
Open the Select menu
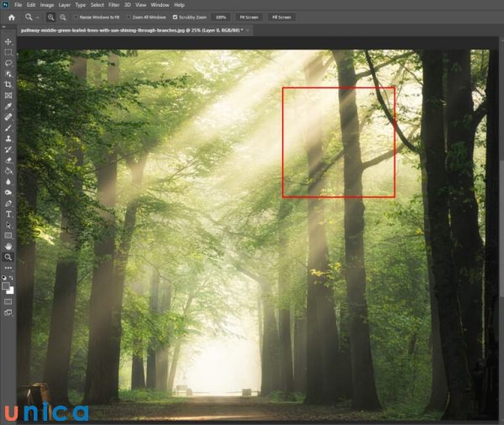97,5
